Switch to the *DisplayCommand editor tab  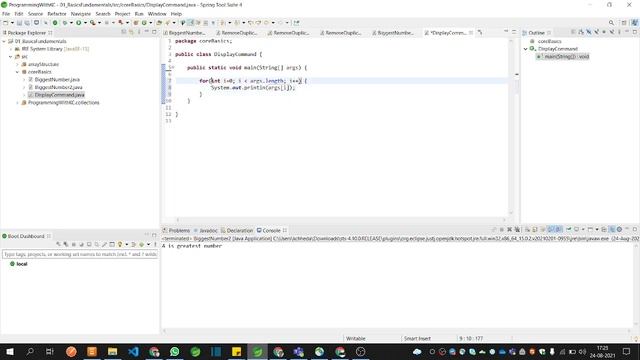pos(448,33)
